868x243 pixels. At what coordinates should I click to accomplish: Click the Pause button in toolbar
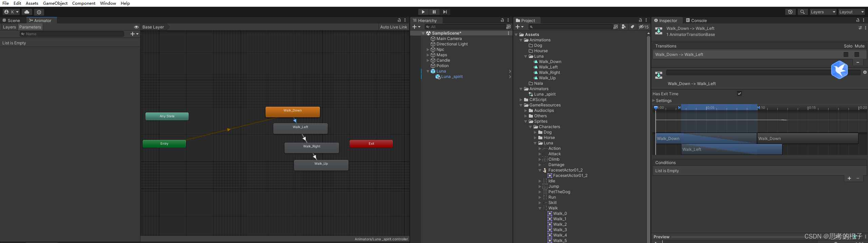434,12
